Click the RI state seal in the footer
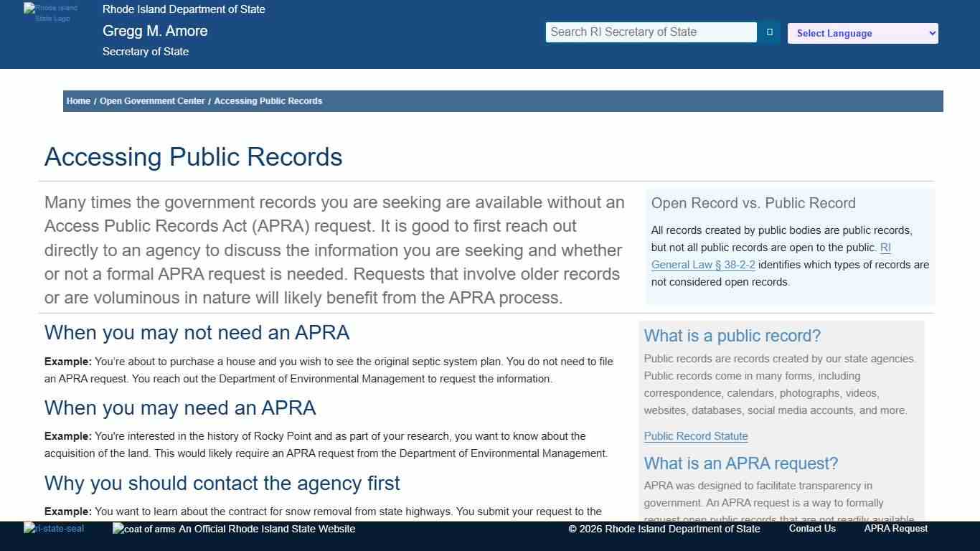The width and height of the screenshot is (980, 551). tap(54, 529)
